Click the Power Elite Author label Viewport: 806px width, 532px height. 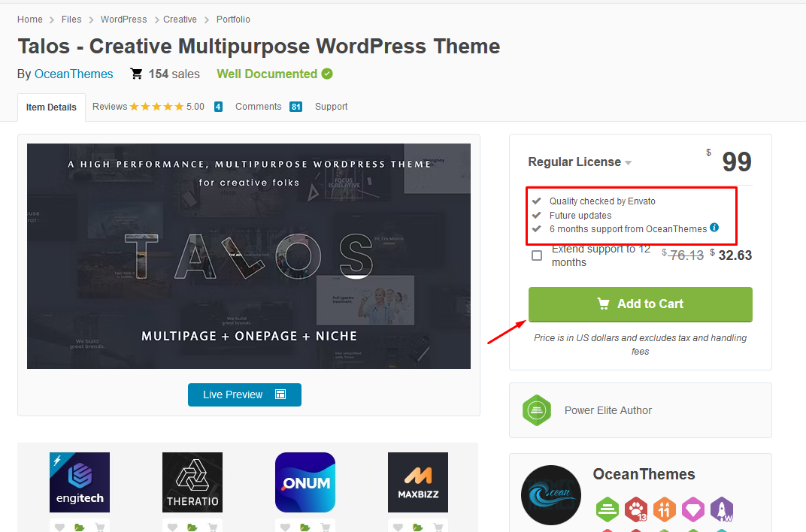click(x=608, y=410)
